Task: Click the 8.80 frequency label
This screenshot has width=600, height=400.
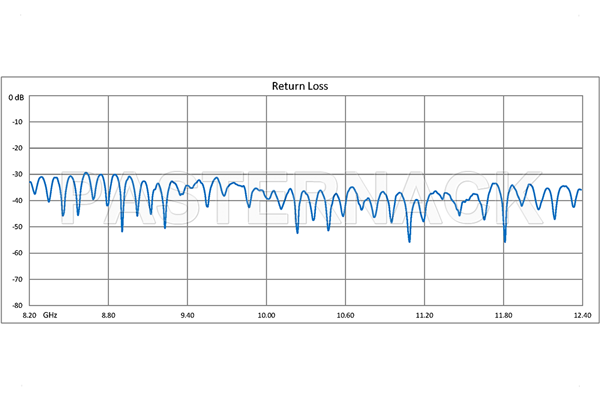Action: 108,315
